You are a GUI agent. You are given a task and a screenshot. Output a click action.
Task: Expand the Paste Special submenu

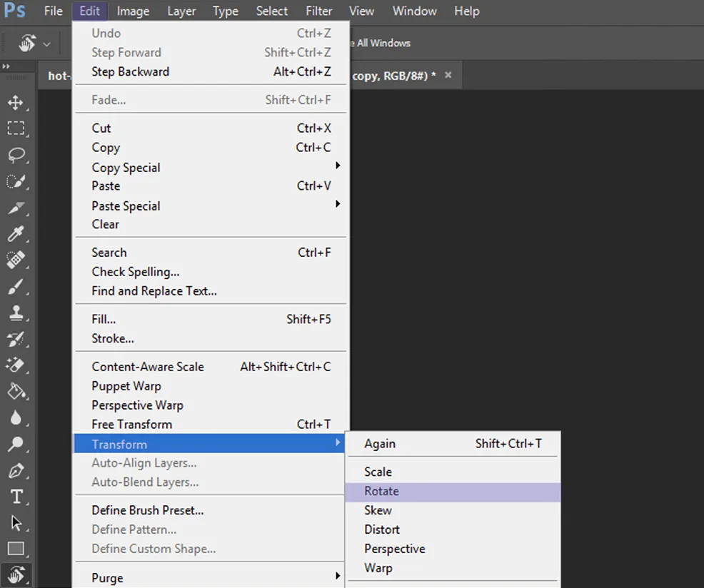[x=211, y=206]
